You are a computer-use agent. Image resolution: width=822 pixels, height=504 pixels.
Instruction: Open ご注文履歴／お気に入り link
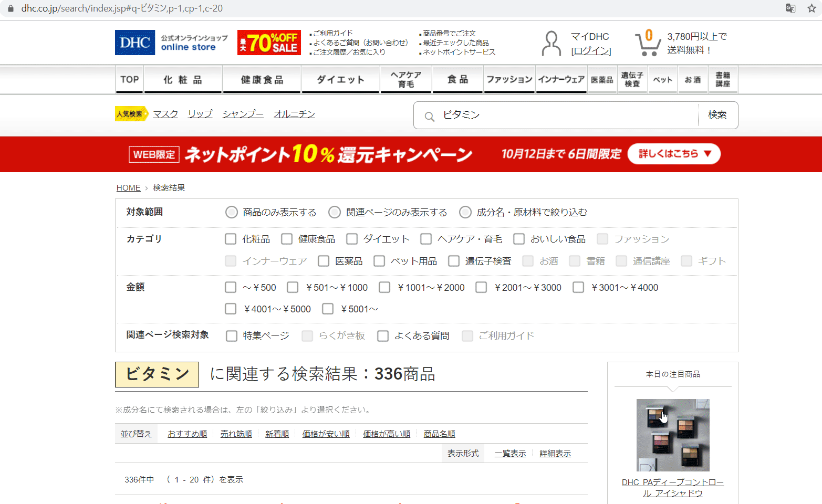[x=349, y=52]
